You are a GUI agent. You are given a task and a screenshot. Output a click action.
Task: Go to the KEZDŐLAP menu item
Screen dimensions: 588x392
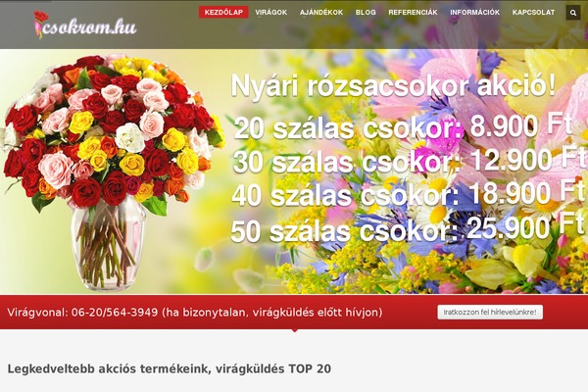point(223,13)
